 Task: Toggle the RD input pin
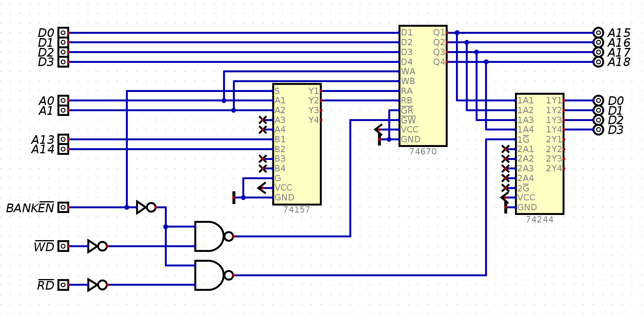tap(63, 285)
